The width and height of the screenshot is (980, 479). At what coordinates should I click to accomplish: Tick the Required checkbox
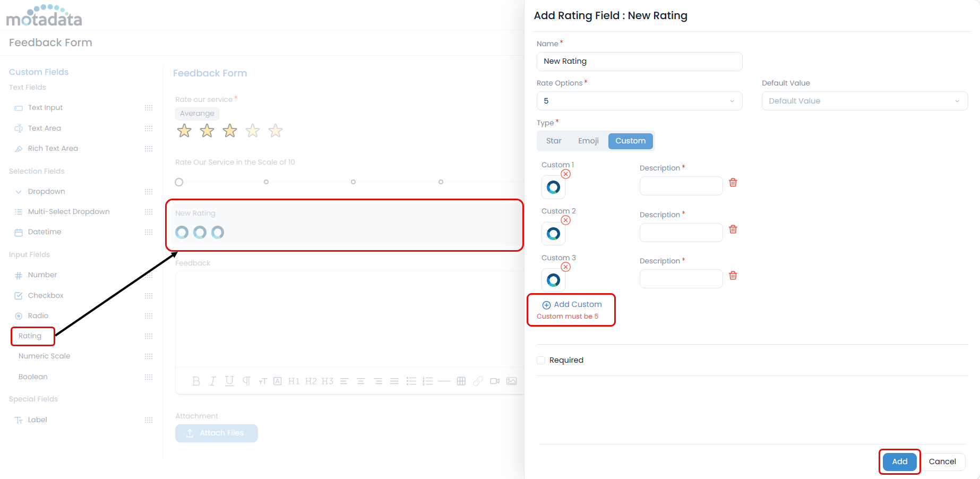point(541,360)
